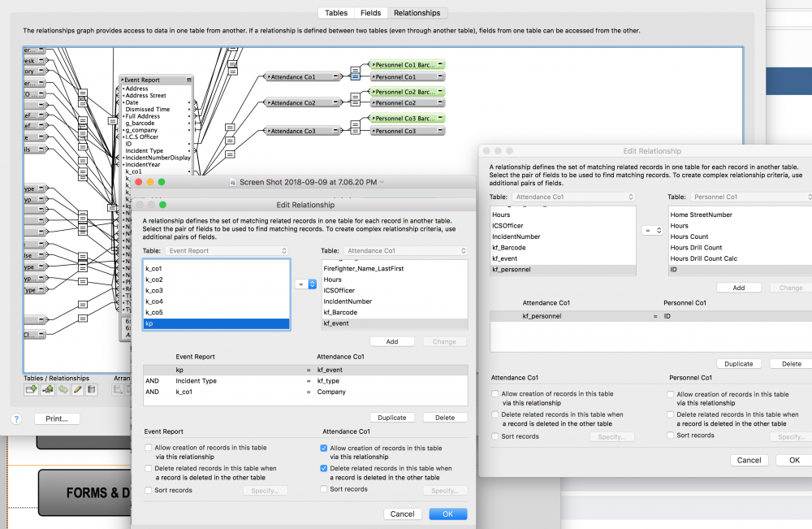812x529 pixels.
Task: Collapse the Personnel Co1 Barc table occurrence
Action: 440,65
